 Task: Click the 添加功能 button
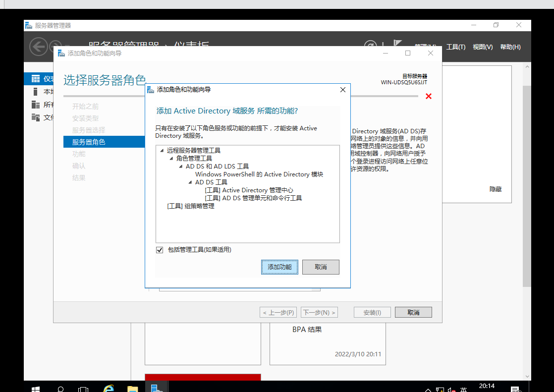pos(279,267)
